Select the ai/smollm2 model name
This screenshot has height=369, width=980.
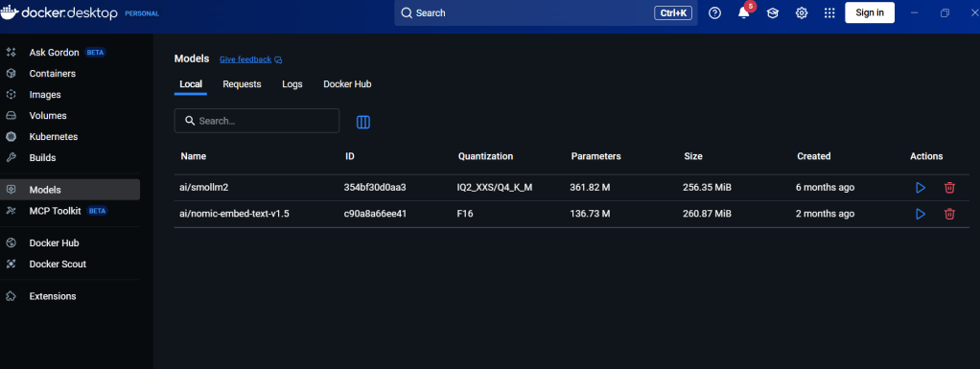202,187
